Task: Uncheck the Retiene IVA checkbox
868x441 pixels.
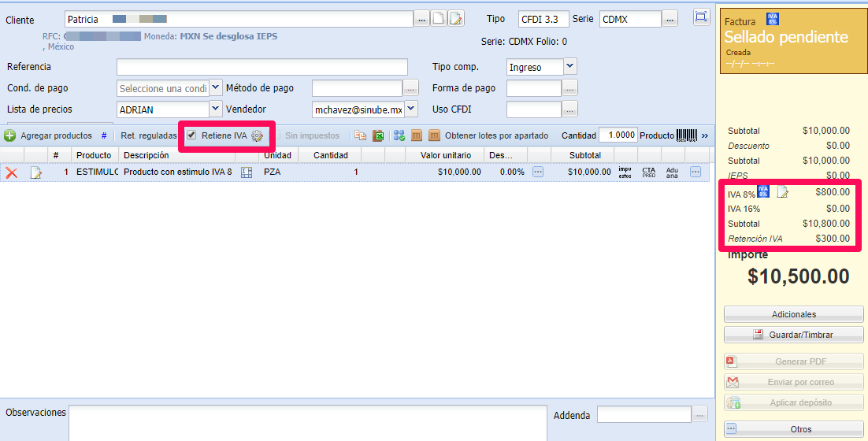Action: [x=191, y=135]
